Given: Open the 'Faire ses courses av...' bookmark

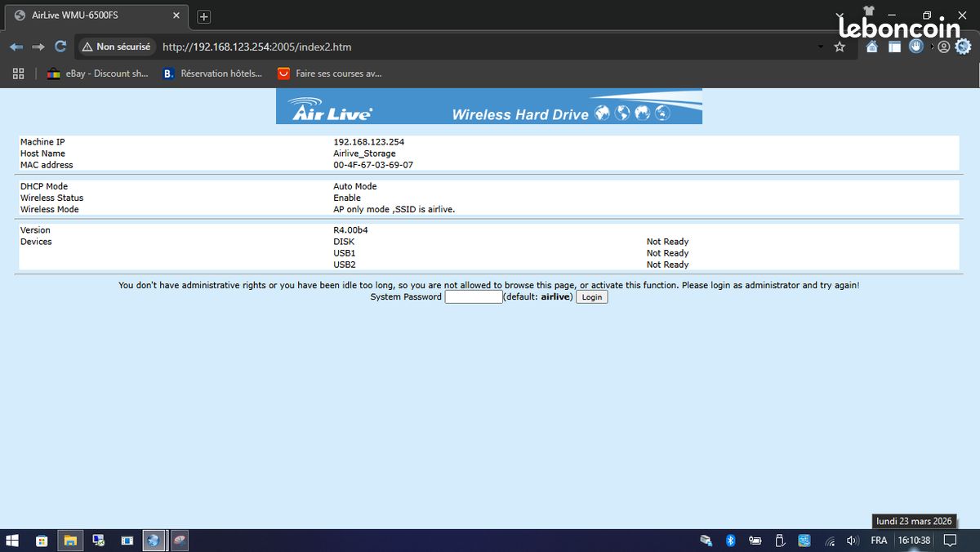Looking at the screenshot, I should click(x=329, y=73).
